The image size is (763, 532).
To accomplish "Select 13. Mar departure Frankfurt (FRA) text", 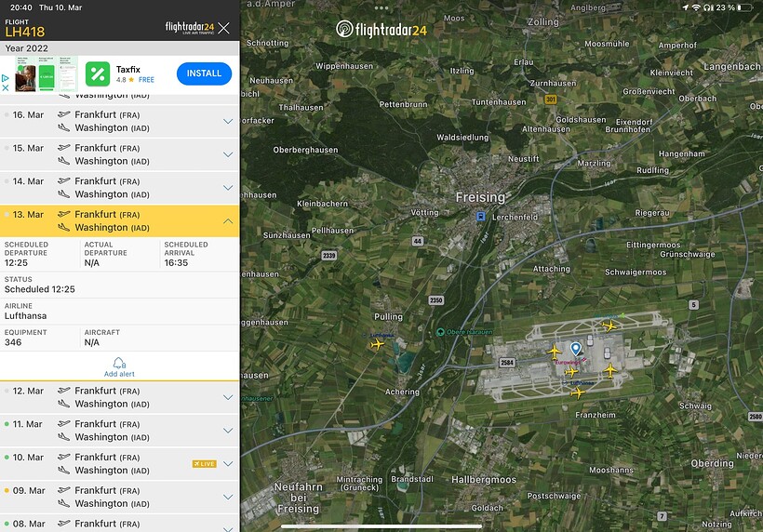I will pos(107,215).
